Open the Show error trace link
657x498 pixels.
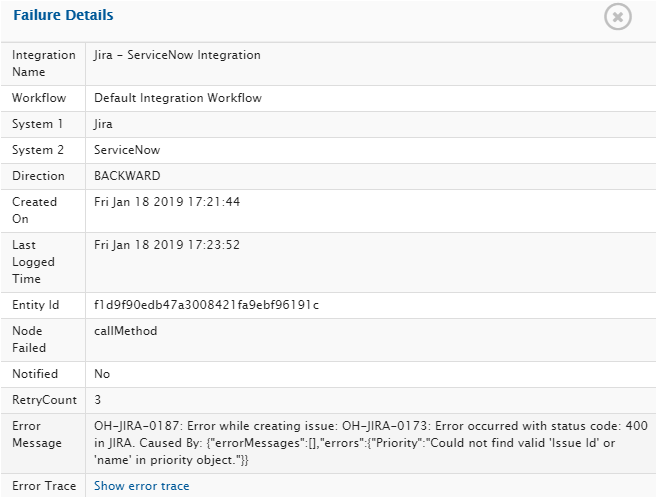[x=141, y=486]
